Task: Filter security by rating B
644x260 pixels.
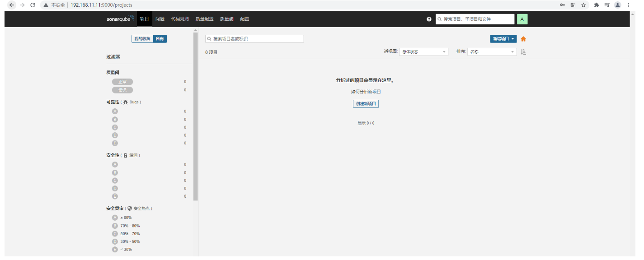Action: pyautogui.click(x=115, y=172)
